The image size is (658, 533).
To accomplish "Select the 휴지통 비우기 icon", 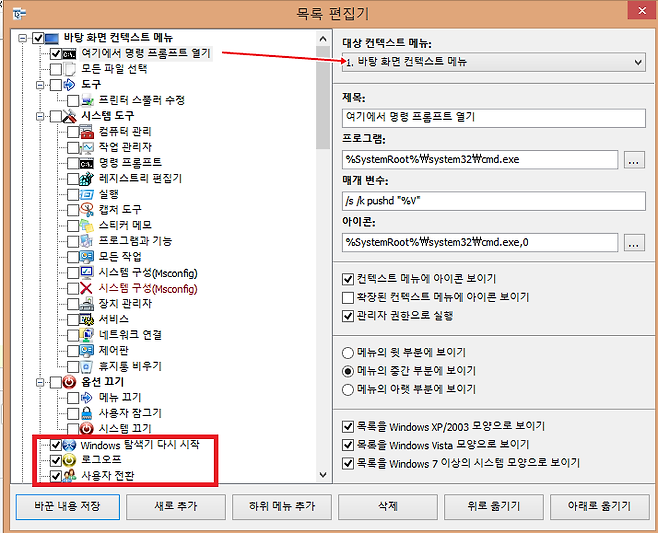I will [x=88, y=366].
